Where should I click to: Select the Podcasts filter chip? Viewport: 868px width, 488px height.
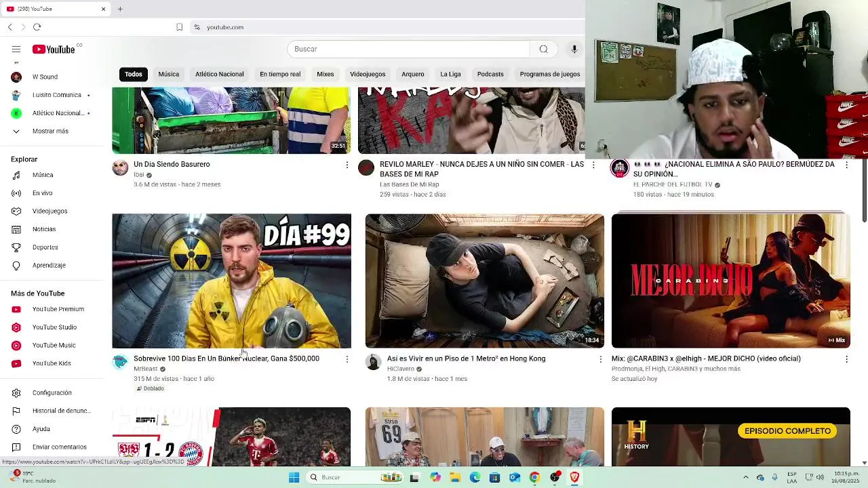(x=490, y=74)
